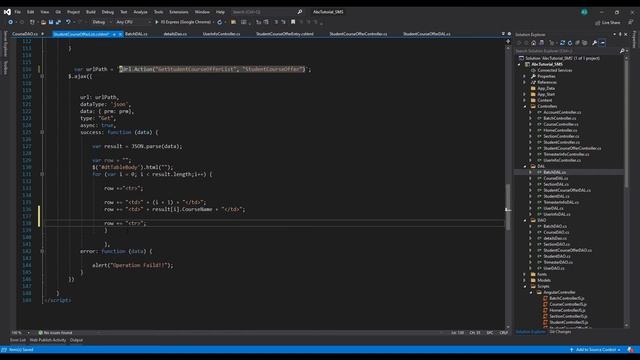Open Web Publish Activity tab

47,340
